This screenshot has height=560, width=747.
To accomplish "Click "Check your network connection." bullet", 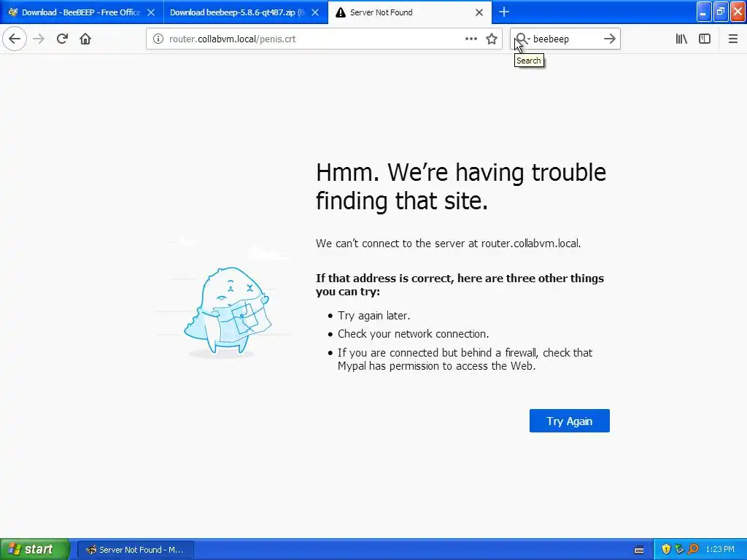I will pos(413,334).
